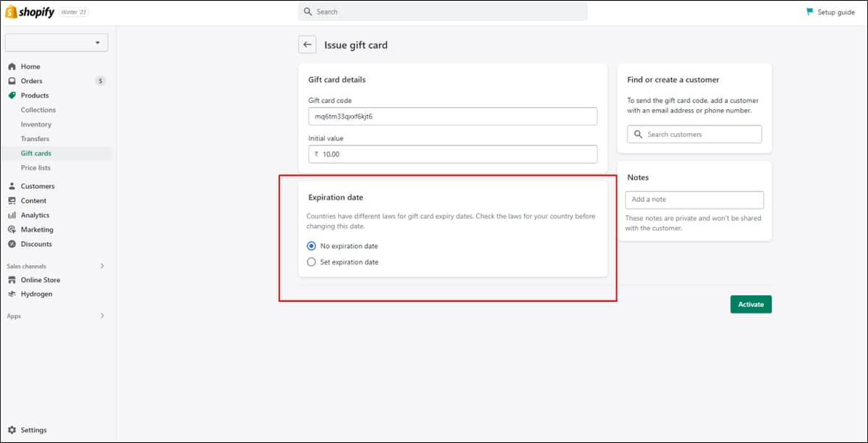Viewport: 868px width, 443px height.
Task: Click the magnifier icon in customer search
Action: coord(638,135)
